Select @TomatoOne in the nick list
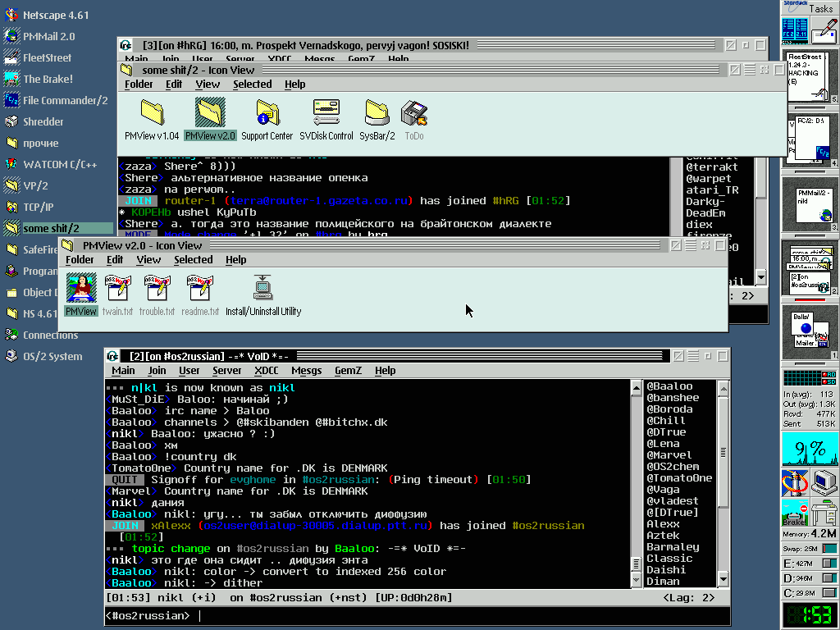Screen dimensions: 840x630 point(679,478)
